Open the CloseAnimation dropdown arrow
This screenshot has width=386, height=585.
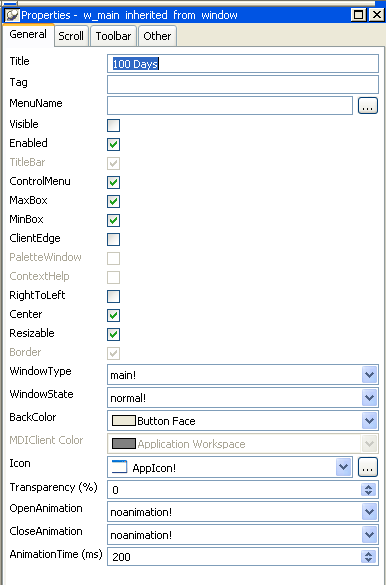tap(369, 535)
